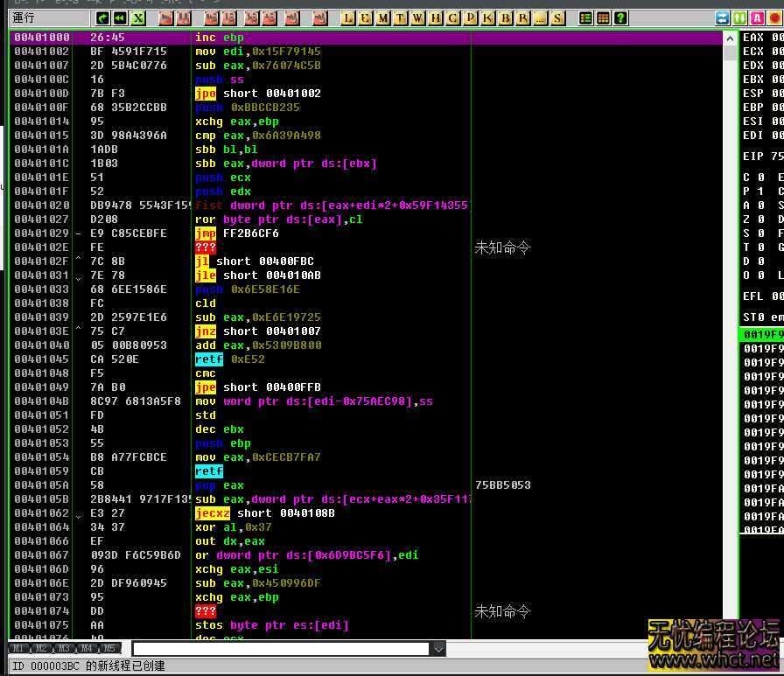
Task: Select the highlighted inc ebp line at 00401000
Action: [262, 38]
